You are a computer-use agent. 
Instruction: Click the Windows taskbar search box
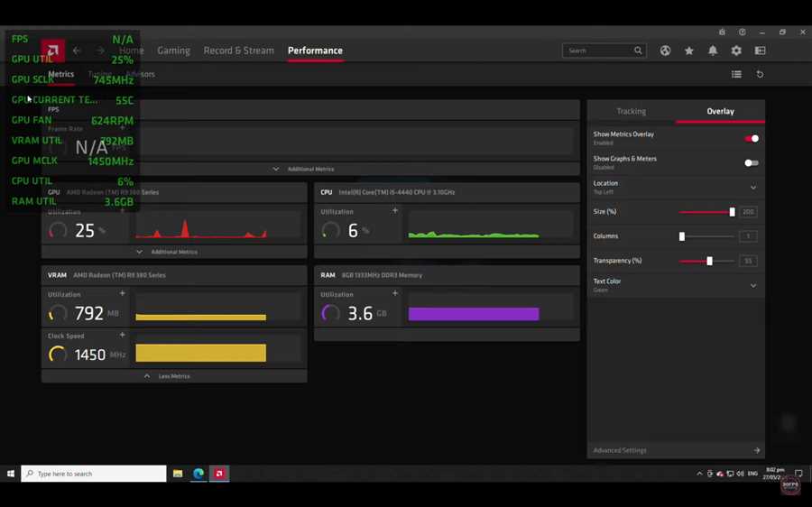pyautogui.click(x=94, y=474)
